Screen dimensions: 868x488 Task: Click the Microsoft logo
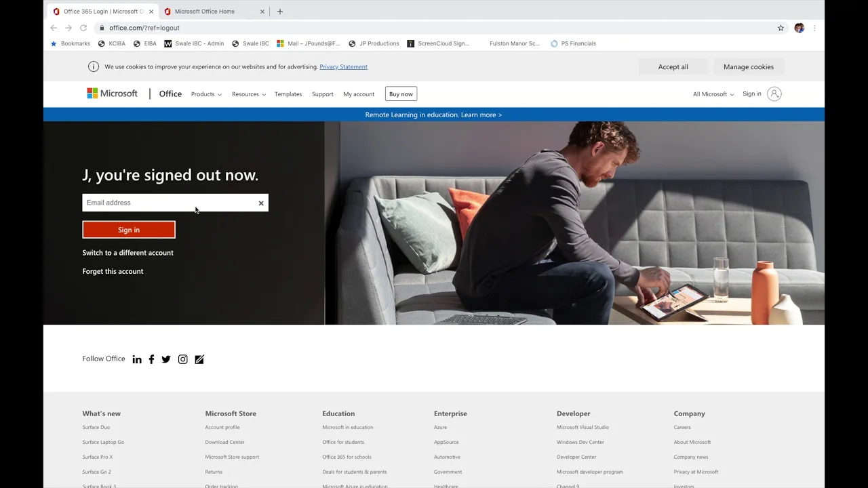coord(112,94)
